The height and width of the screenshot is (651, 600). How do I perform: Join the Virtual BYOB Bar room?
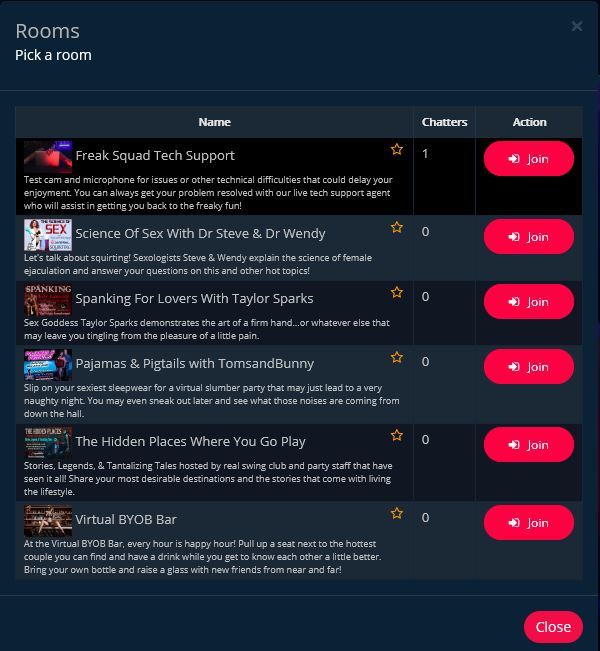point(529,523)
